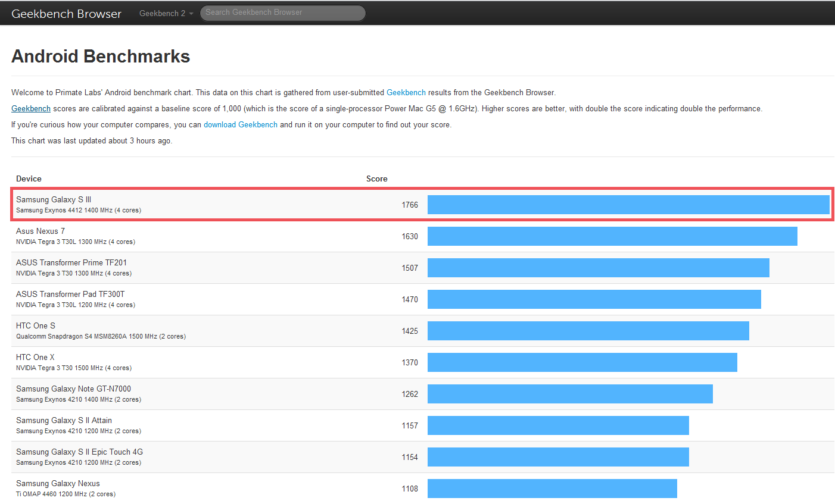
Task: Click the Score column header
Action: pyautogui.click(x=376, y=179)
